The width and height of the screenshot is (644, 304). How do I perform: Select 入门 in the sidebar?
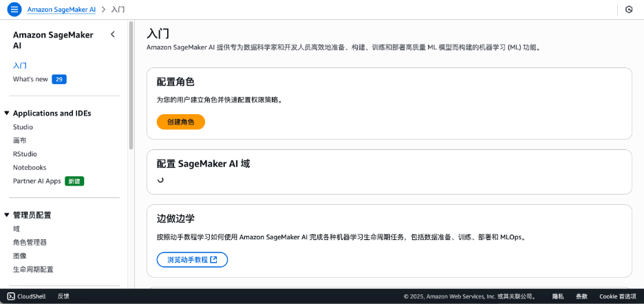point(20,66)
